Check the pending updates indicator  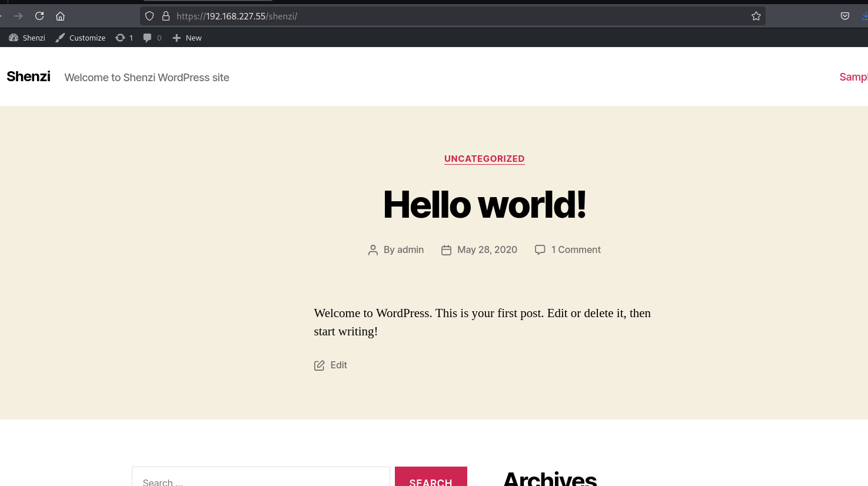[124, 38]
